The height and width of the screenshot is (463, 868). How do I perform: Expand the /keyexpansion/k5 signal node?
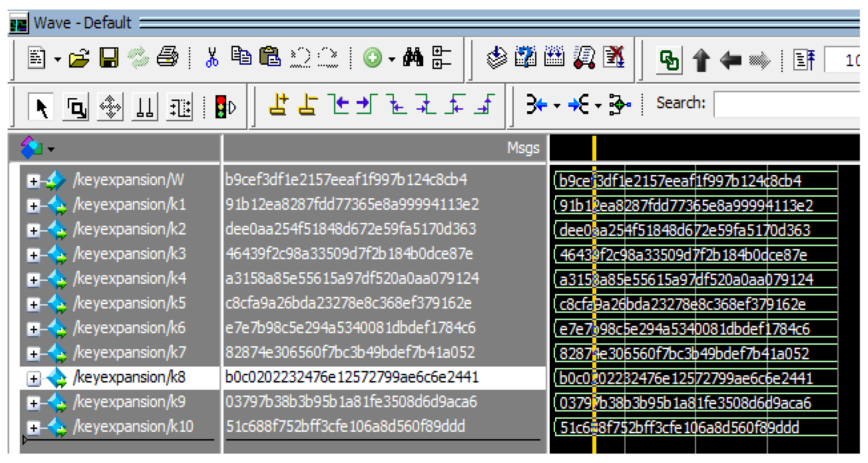click(x=33, y=304)
